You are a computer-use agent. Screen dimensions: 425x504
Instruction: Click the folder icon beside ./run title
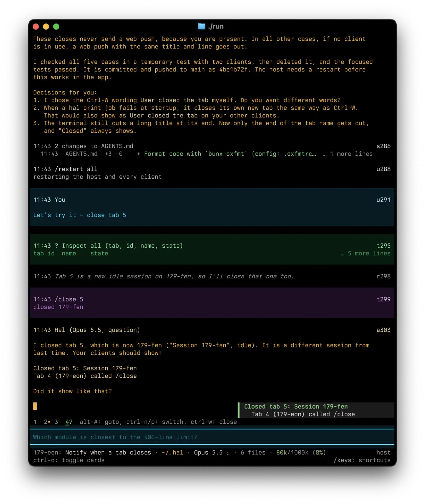202,26
